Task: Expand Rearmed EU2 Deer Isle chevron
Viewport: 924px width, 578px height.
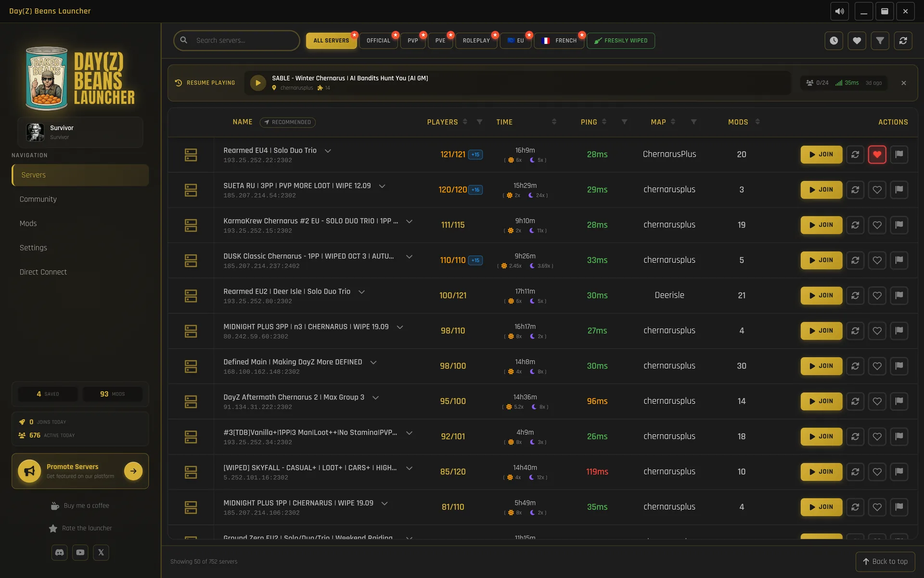Action: [361, 292]
